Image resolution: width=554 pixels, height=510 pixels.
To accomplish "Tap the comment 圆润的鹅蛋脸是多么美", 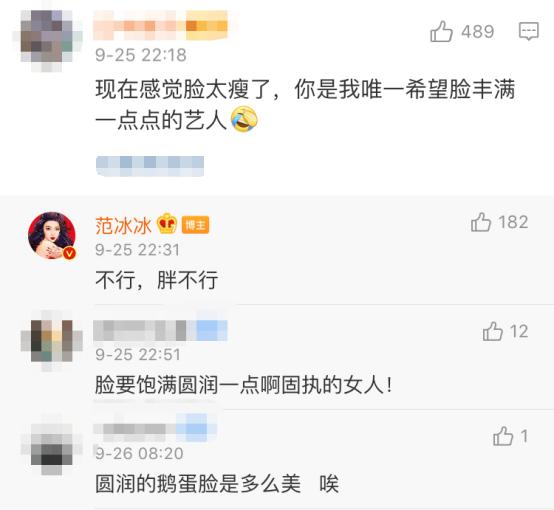I will coord(217,484).
